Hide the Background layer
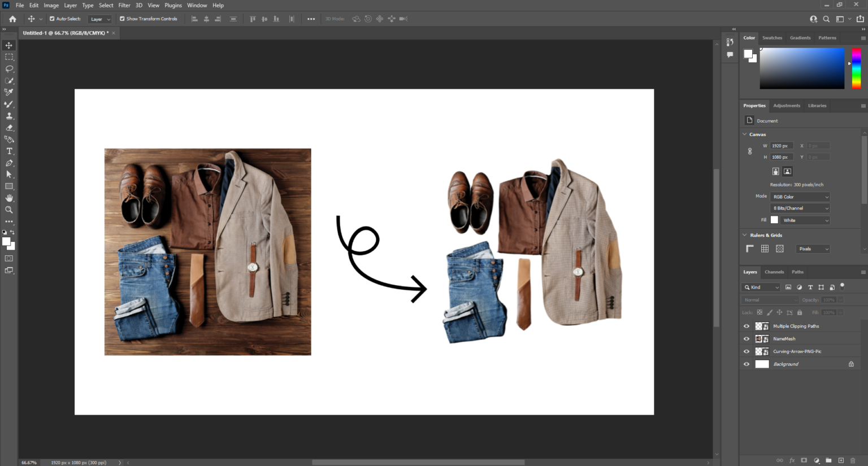The image size is (868, 466). coord(747,364)
